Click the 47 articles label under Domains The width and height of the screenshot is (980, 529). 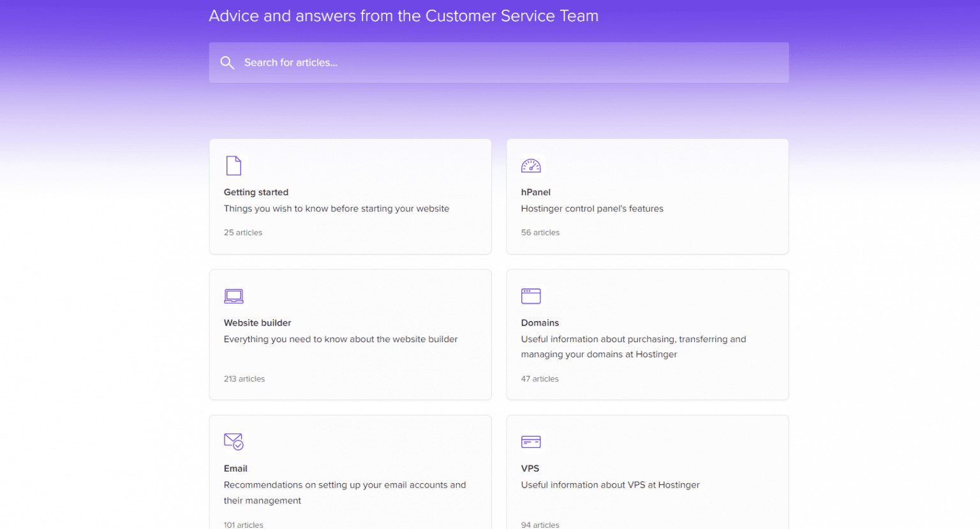(540, 378)
